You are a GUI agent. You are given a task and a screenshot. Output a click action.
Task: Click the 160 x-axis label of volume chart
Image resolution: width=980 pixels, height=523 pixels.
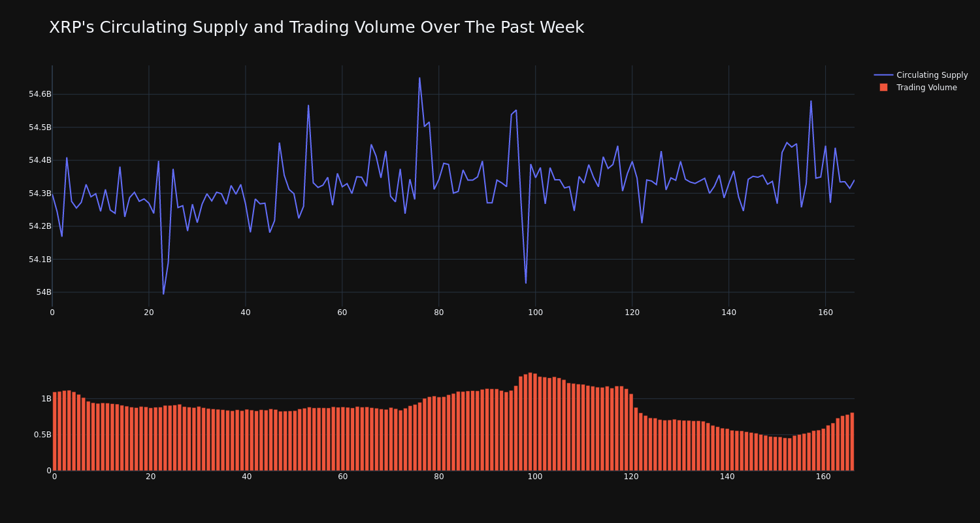point(823,477)
